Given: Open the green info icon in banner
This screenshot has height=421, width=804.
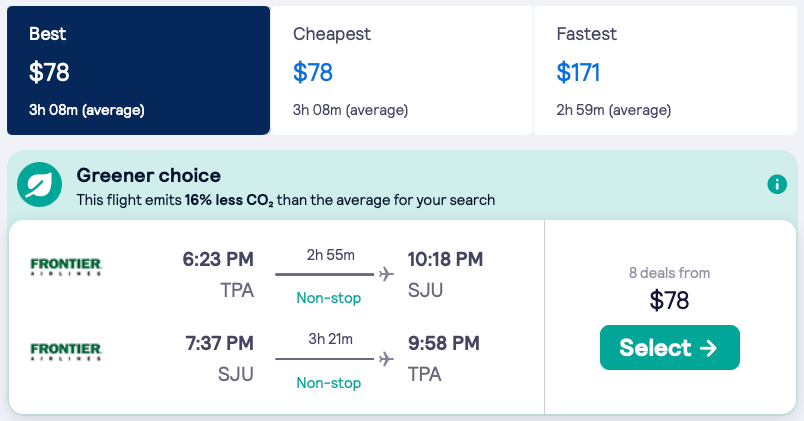Looking at the screenshot, I should 777,184.
